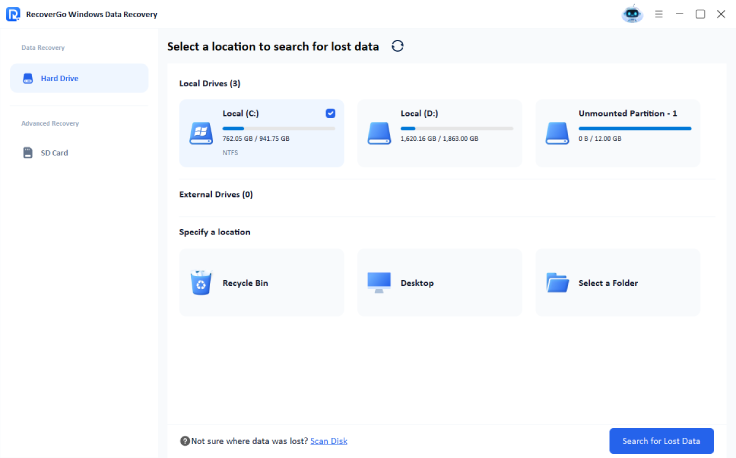Uncheck the Local (C:) drive checkbox
This screenshot has width=736, height=458.
(330, 113)
